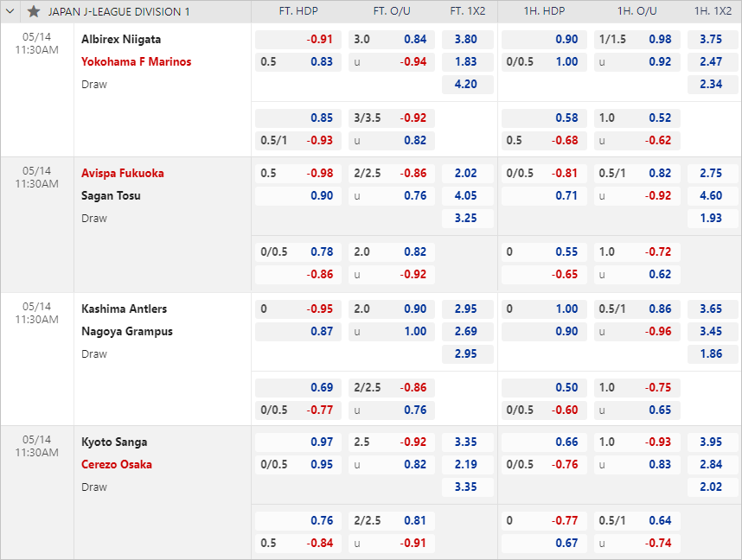Favorite Japan J-League Division 1 with the star

[x=34, y=11]
